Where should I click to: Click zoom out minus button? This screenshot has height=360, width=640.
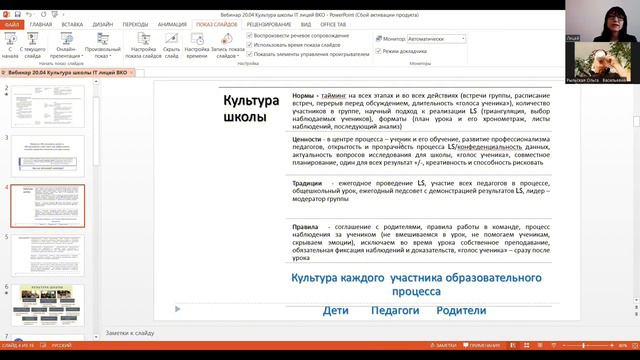click(x=564, y=345)
